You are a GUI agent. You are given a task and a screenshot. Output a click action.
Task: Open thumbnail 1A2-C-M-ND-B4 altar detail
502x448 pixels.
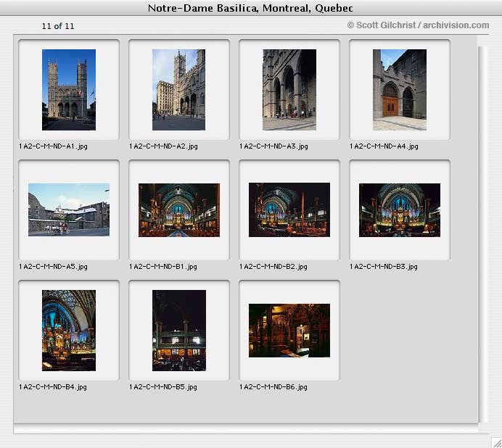coord(69,331)
